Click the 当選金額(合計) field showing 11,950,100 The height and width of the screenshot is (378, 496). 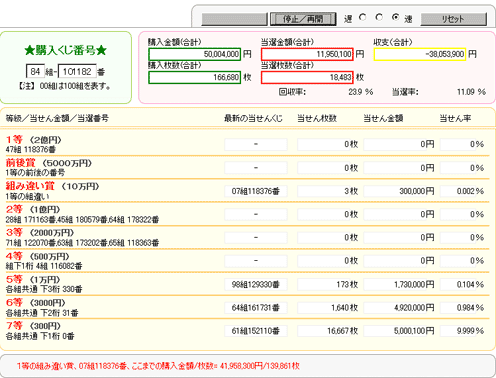[x=307, y=54]
